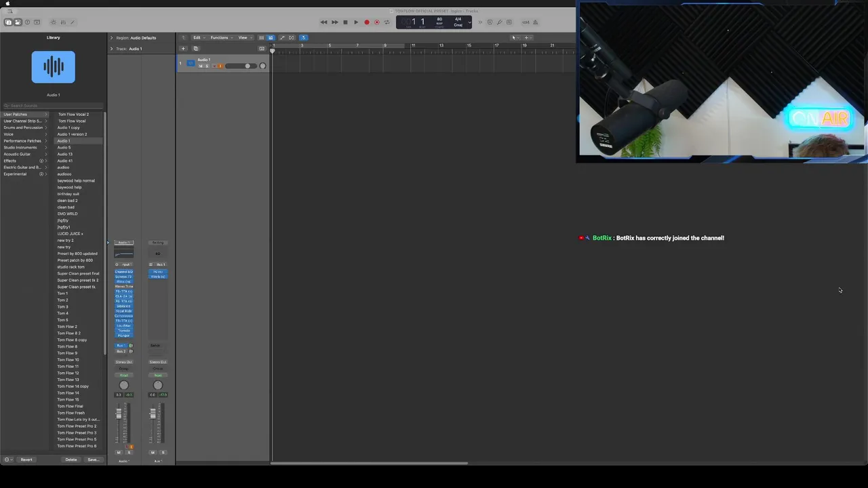Open Library action menu gear icon
Image resolution: width=868 pixels, height=488 pixels.
7,460
